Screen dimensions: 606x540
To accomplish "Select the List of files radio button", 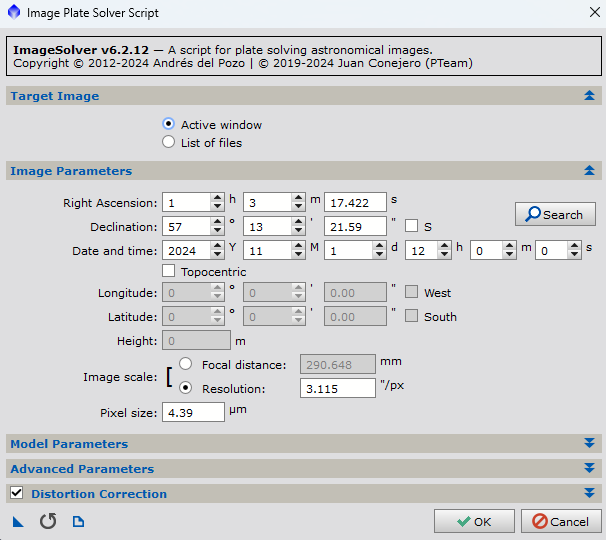I will [169, 142].
